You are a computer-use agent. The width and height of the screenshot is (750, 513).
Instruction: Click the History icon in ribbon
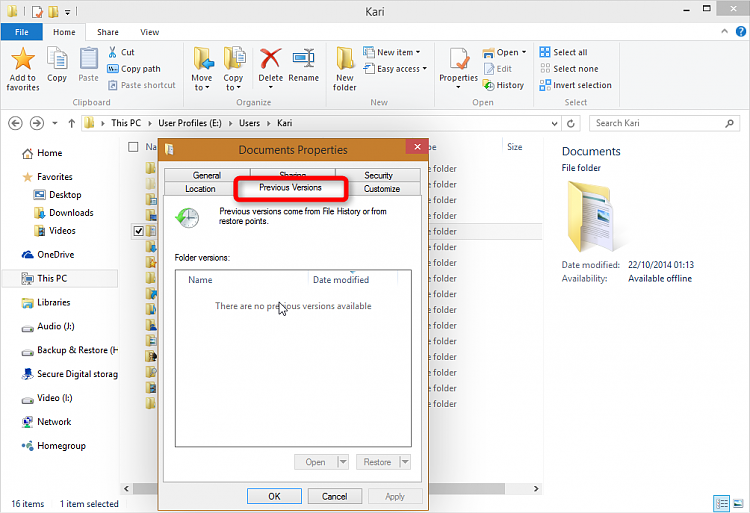[489, 85]
